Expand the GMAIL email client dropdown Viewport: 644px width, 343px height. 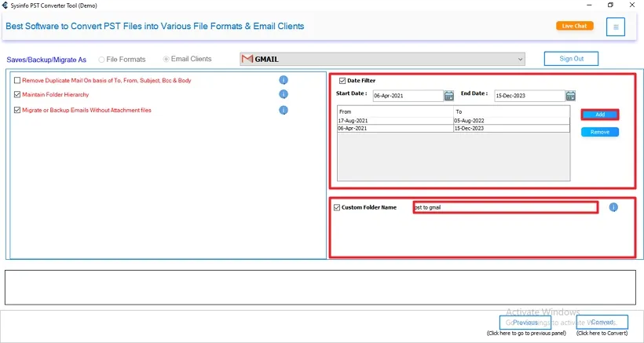tap(520, 59)
